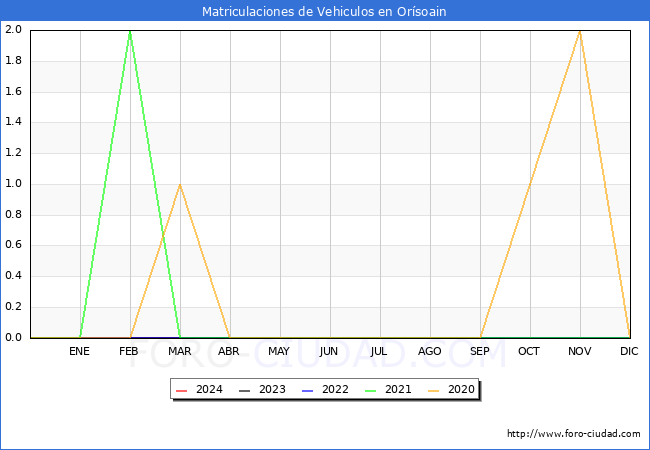This screenshot has width=650, height=450.
Task: Click the green 2021 peak at FEB
Action: pyautogui.click(x=130, y=32)
